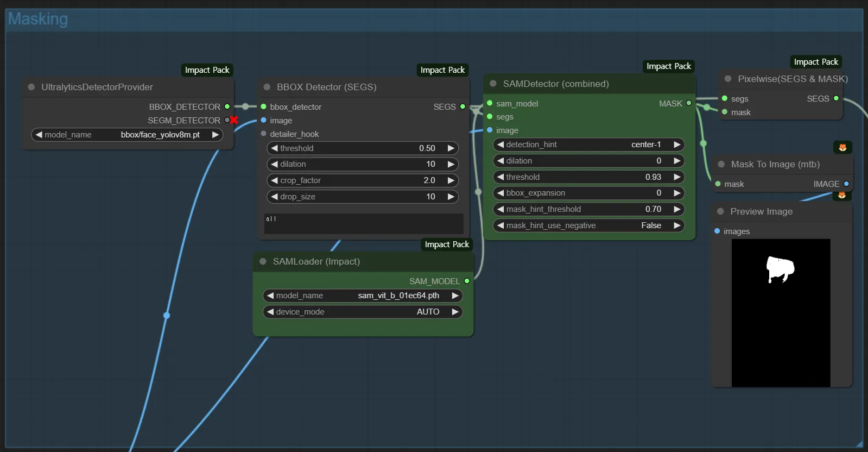868x452 pixels.
Task: Click the crop_factor 2.0 value field
Action: click(x=363, y=180)
